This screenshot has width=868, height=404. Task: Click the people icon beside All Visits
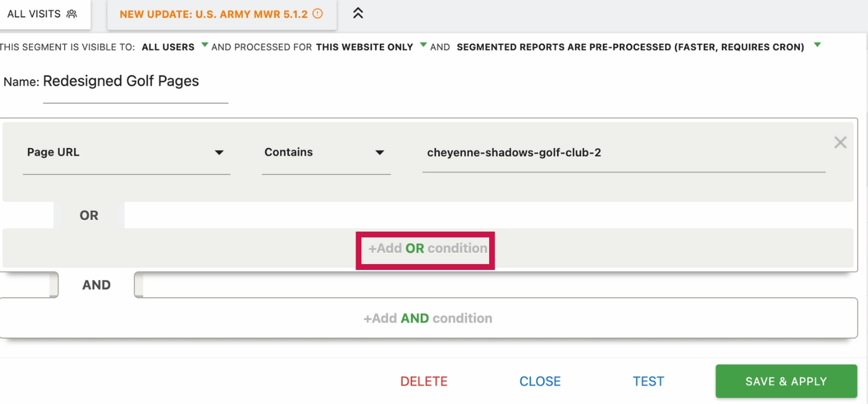point(71,14)
